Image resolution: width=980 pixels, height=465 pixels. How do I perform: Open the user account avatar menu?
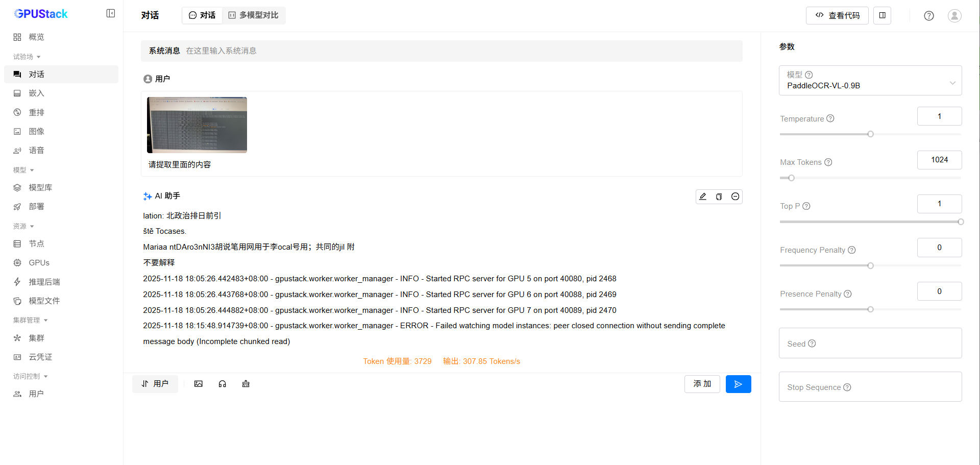click(x=954, y=16)
